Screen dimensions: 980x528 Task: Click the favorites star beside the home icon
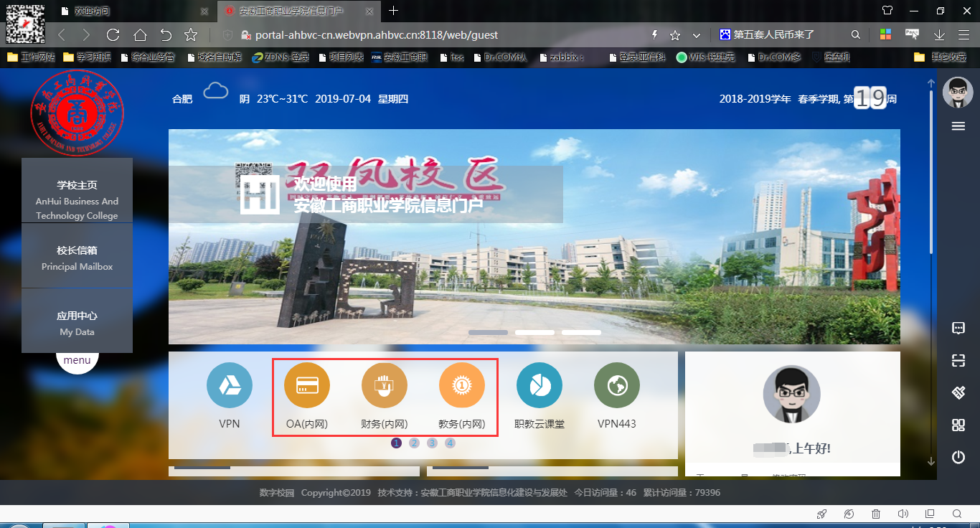pos(191,34)
